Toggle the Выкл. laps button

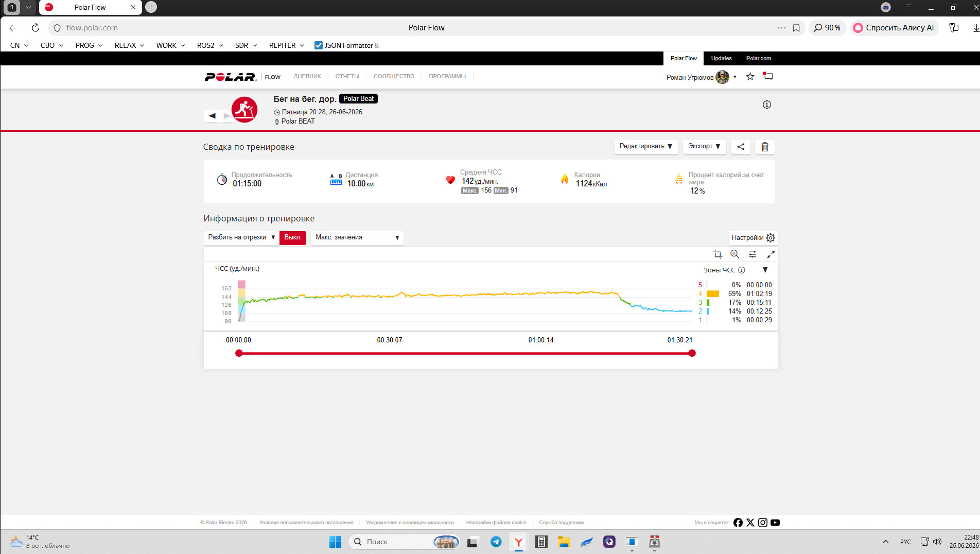pyautogui.click(x=293, y=237)
